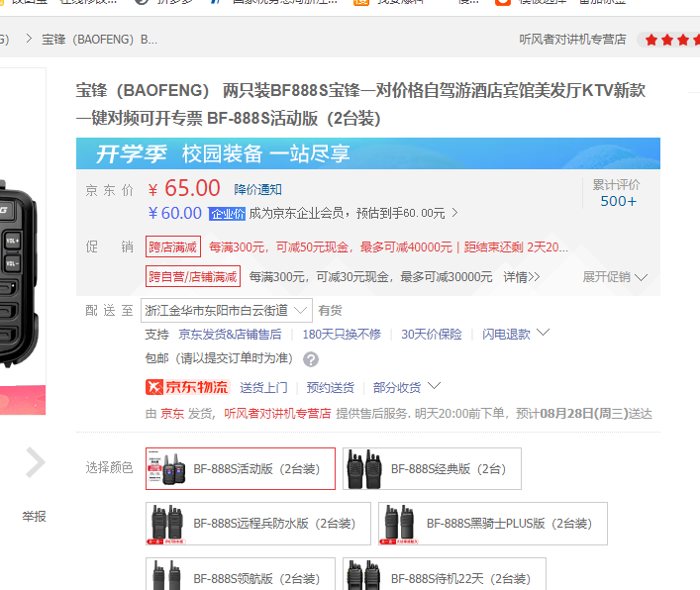Click the shipping help question mark icon

(x=311, y=359)
